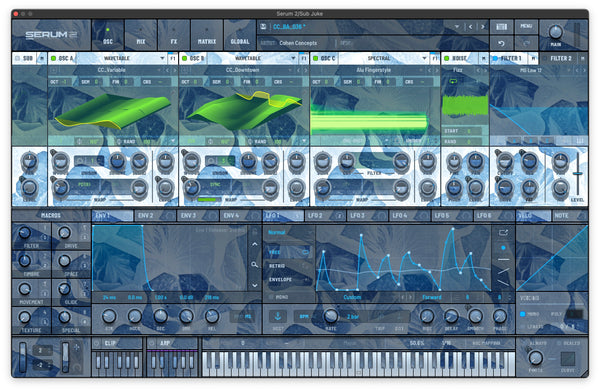
Task: Toggle FILTER 1 power switch
Action: (495, 58)
